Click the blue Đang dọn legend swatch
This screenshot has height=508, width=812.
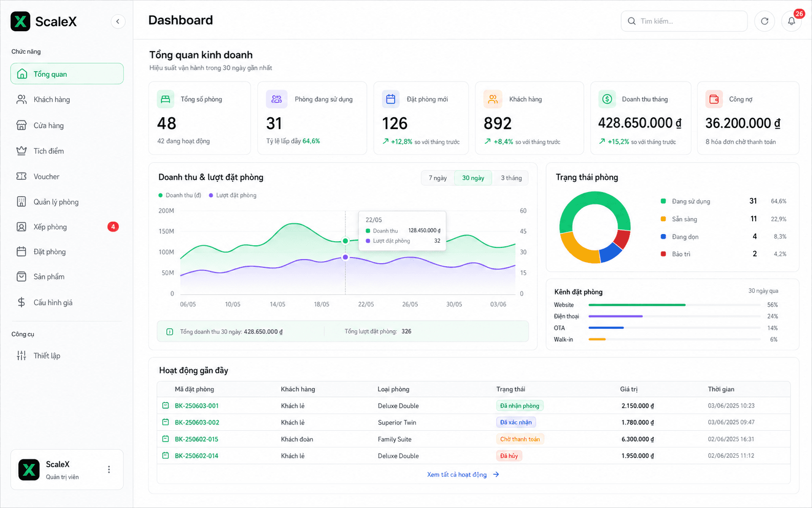coord(663,237)
